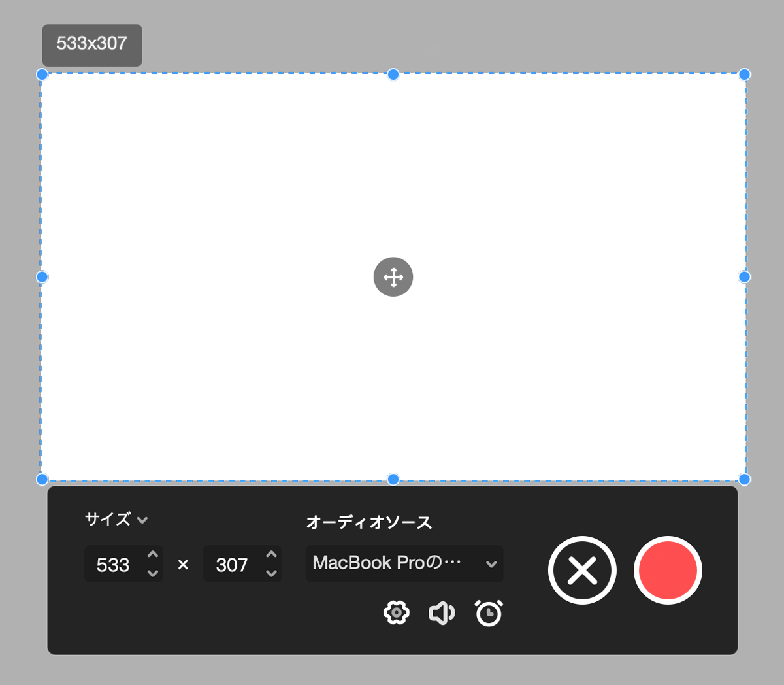
Task: Cancel recording with the X button
Action: (x=582, y=570)
